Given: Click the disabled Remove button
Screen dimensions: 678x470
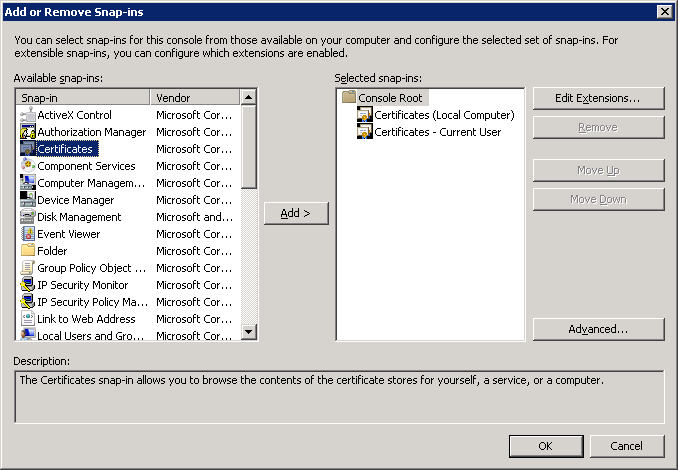Looking at the screenshot, I should click(598, 128).
